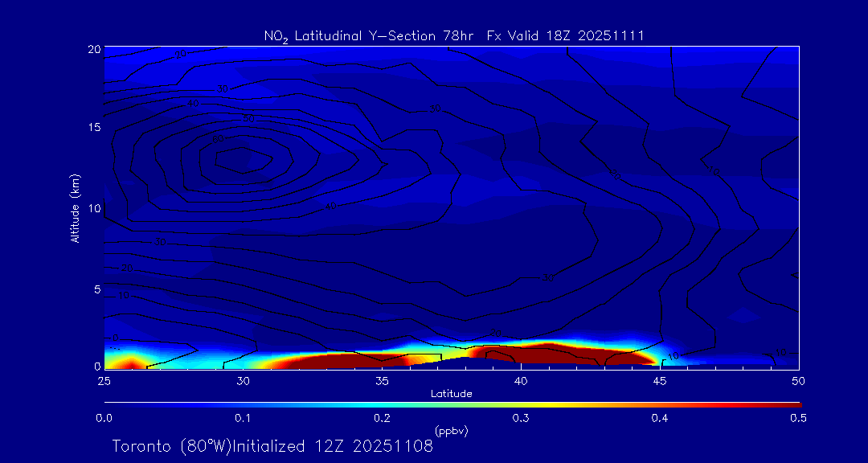Screen dimensions: 868x463
Task: Select the 50 tick on the latitude axis
Action: 799,379
